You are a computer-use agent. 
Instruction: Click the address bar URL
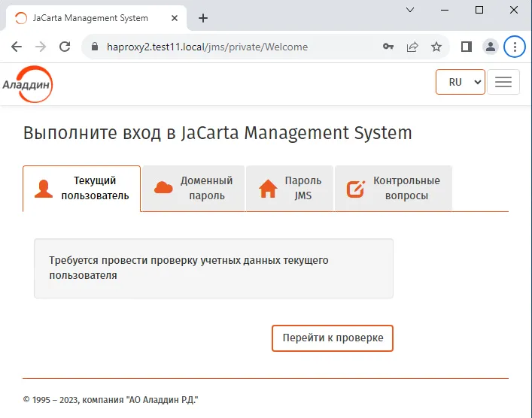tap(207, 47)
